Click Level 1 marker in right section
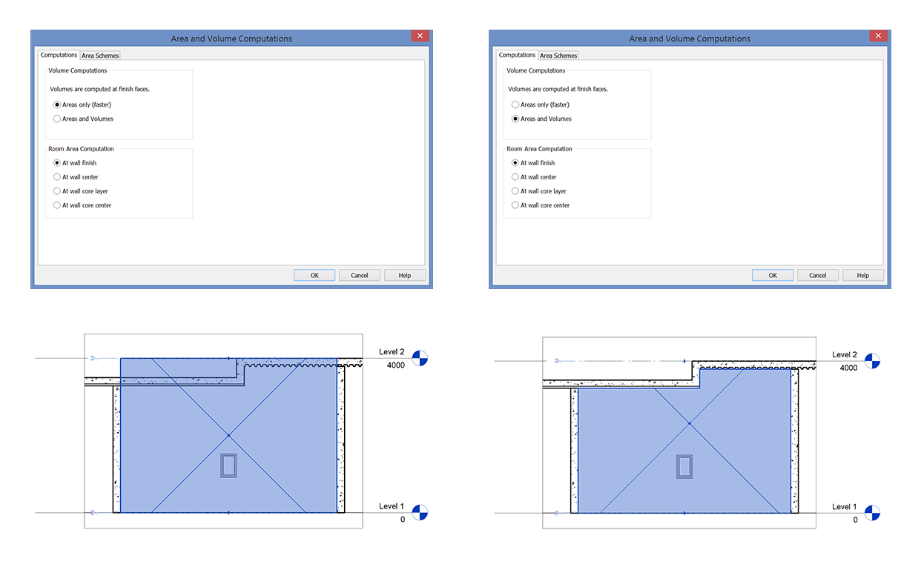The width and height of the screenshot is (924, 570). coord(872,512)
